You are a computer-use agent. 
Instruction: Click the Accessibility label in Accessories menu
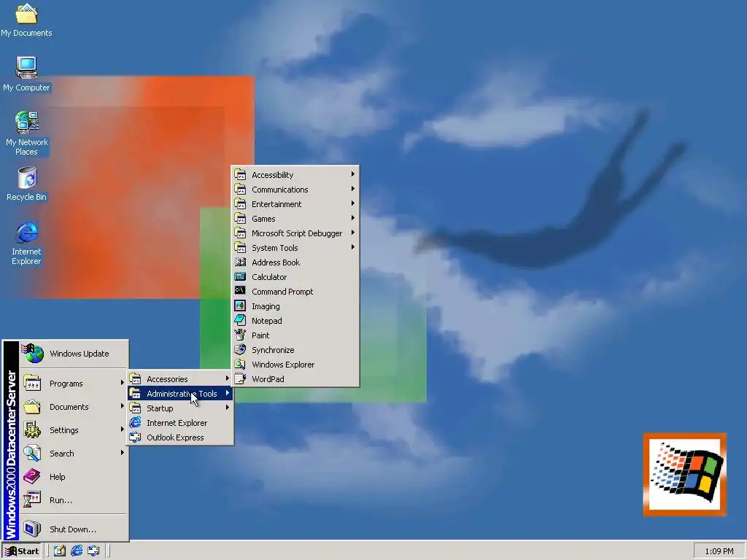[273, 175]
